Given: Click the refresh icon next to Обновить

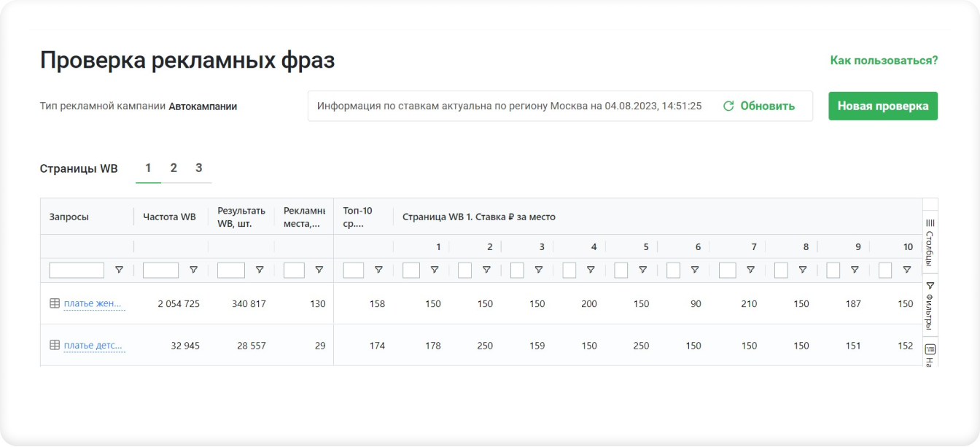Looking at the screenshot, I should [728, 106].
